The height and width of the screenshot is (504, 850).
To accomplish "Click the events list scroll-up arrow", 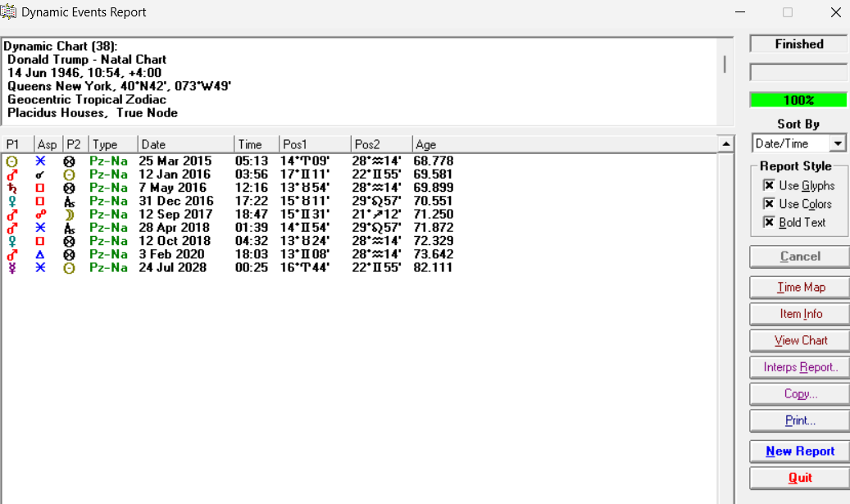I will 726,144.
